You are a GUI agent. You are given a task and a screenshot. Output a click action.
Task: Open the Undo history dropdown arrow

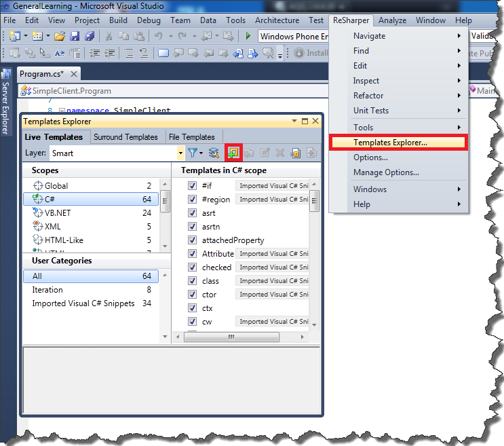click(x=171, y=37)
